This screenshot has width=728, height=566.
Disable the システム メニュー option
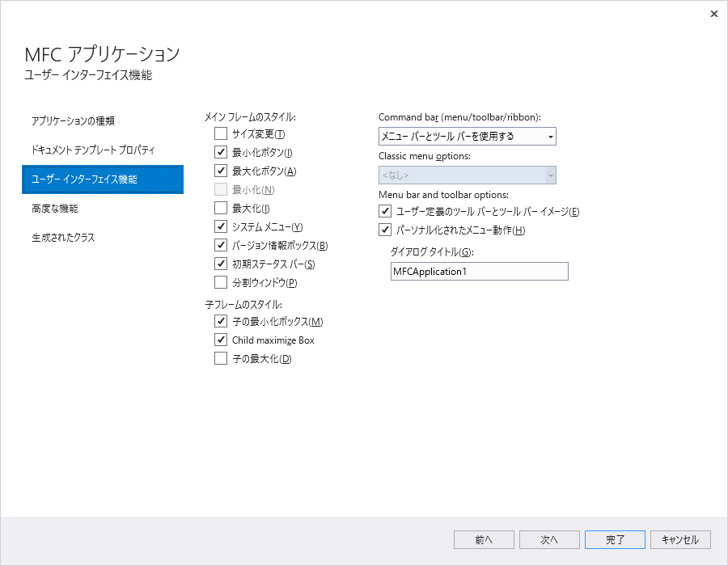[220, 226]
